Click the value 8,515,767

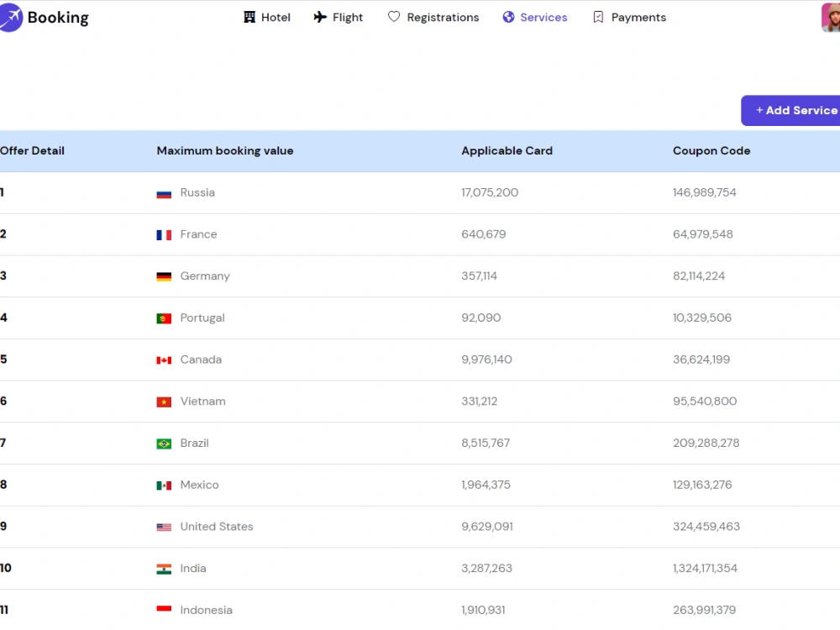tap(486, 443)
